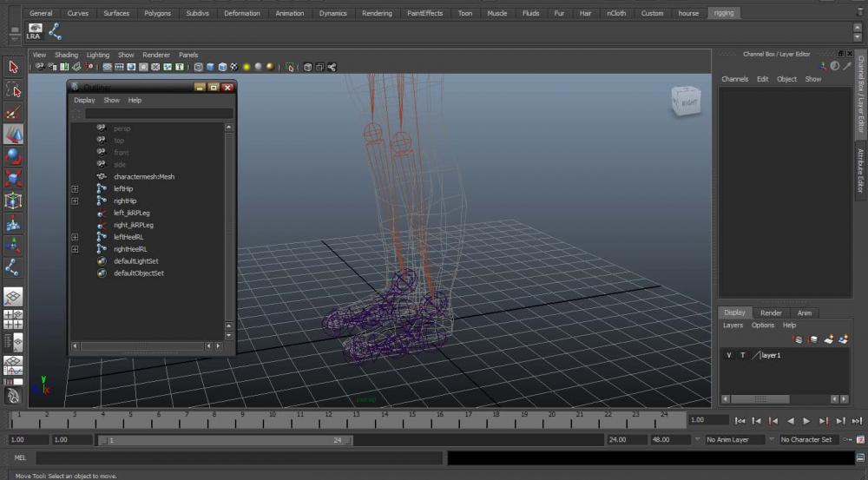Enable the yellow all-lights viewport icon
Viewport: 868px width, 480px height.
click(x=247, y=67)
